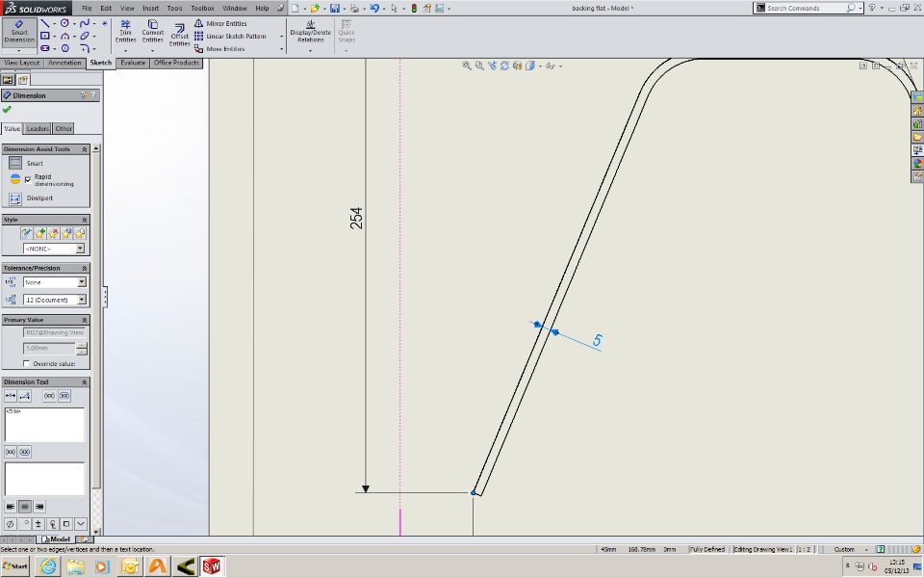This screenshot has width=924, height=578.
Task: Expand Smart Dimension dropdown arrow
Action: point(19,51)
